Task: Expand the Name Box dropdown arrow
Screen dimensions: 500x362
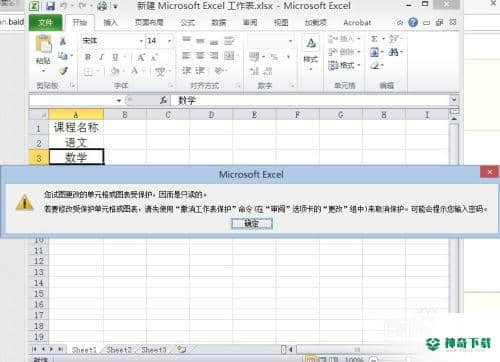Action: pyautogui.click(x=119, y=100)
